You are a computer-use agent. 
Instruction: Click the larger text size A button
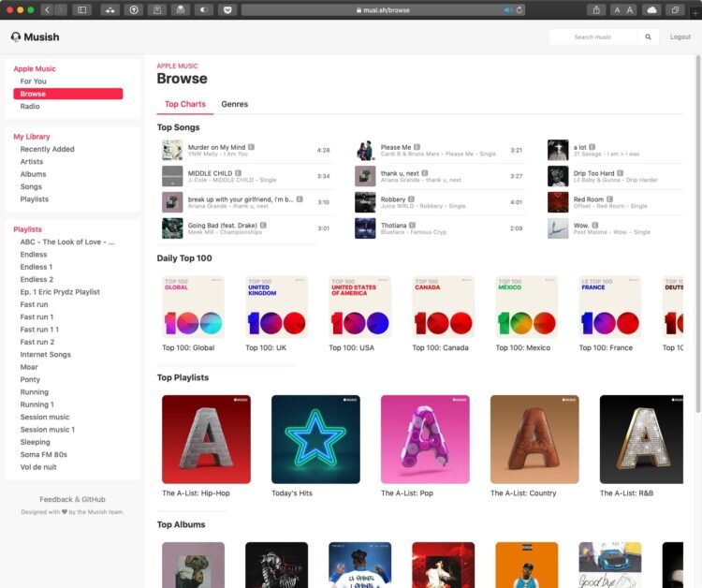point(630,10)
